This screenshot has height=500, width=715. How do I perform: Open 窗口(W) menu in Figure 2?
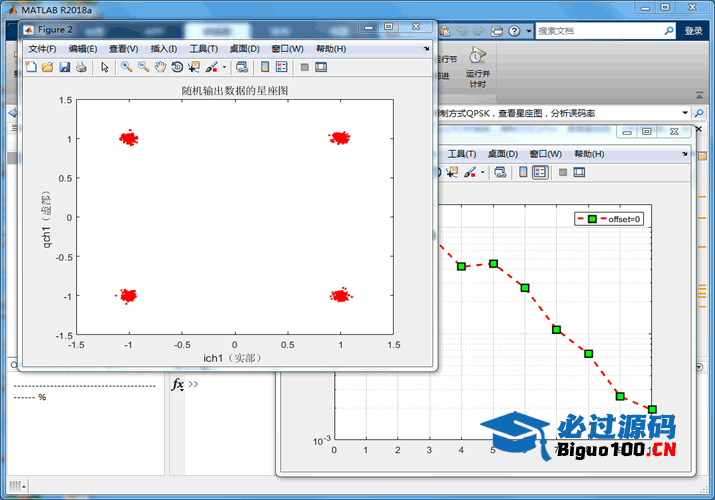point(287,49)
